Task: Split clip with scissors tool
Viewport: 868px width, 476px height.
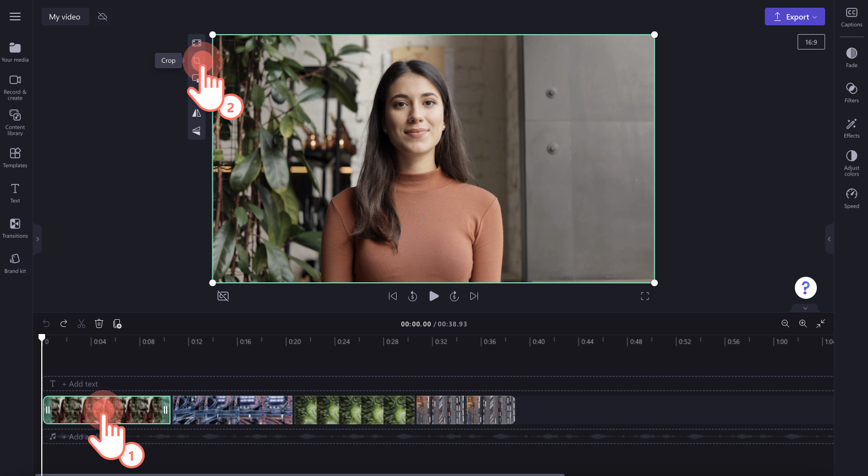Action: click(x=81, y=324)
